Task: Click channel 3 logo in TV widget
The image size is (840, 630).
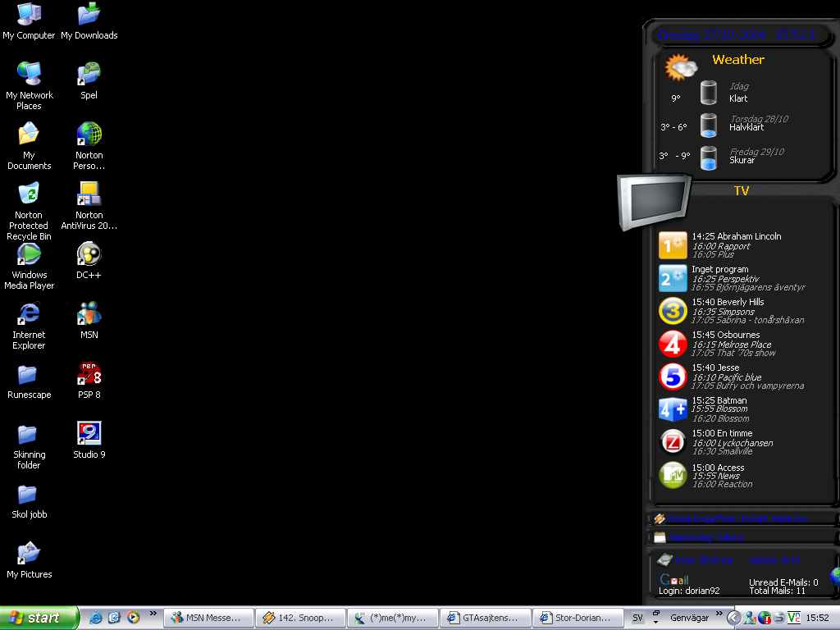Action: click(x=673, y=311)
